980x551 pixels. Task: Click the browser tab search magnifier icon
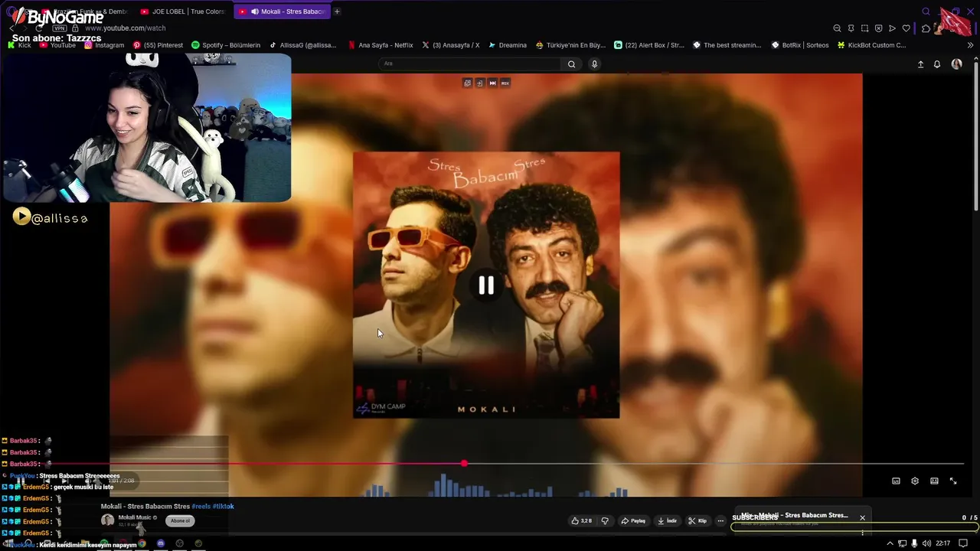coord(926,11)
